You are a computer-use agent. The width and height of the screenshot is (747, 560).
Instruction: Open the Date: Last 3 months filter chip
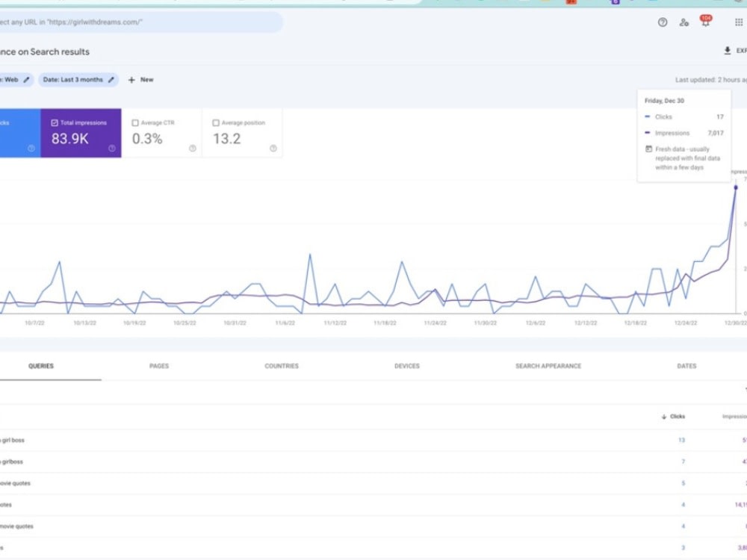[78, 80]
